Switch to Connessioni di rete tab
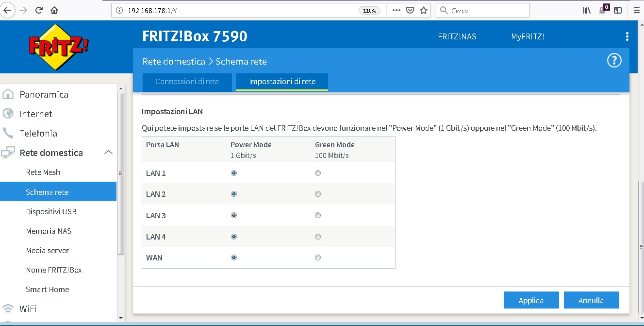Screen dimensions: 644x326 coord(187,82)
